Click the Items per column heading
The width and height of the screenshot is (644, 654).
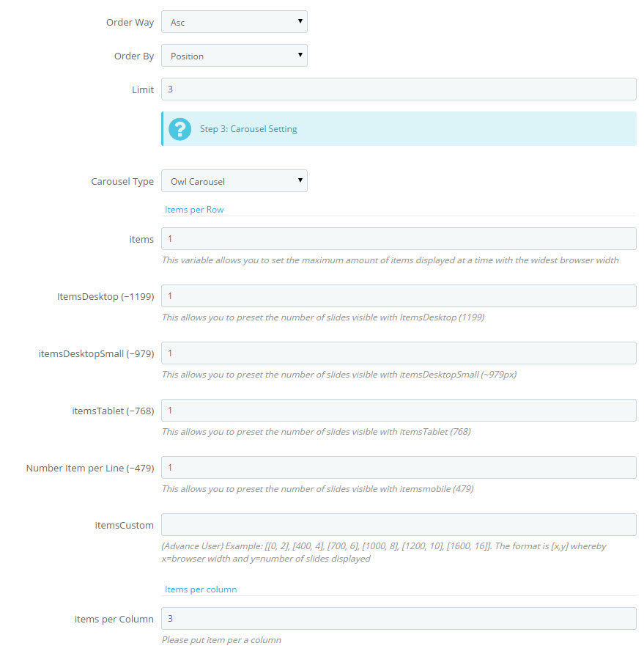[x=201, y=589]
